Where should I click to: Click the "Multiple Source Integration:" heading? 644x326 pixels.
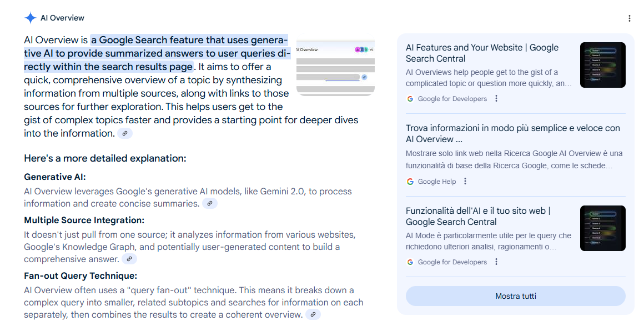(x=84, y=220)
